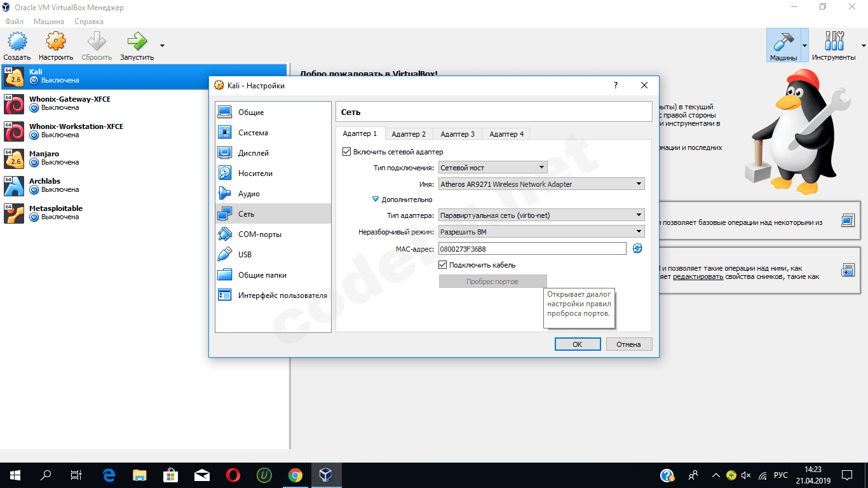Click the Машины hammer tool icon
Screen dimensions: 868x488
click(x=783, y=43)
